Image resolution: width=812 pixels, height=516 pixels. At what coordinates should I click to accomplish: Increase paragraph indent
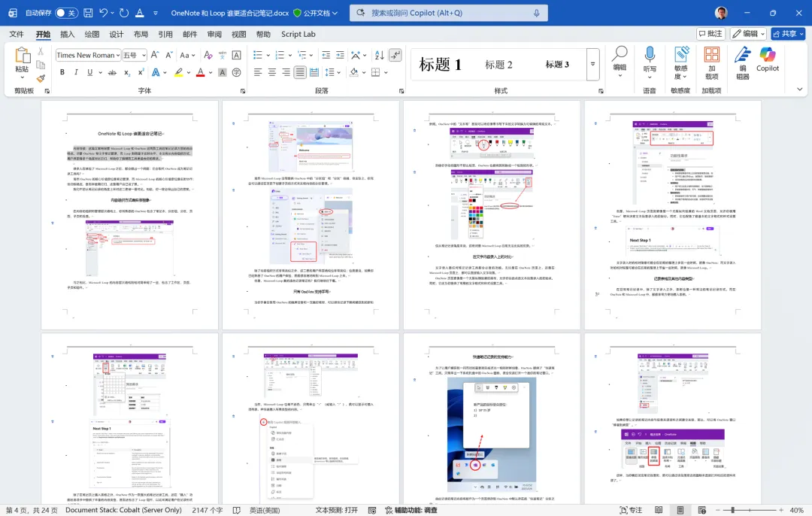tap(340, 55)
